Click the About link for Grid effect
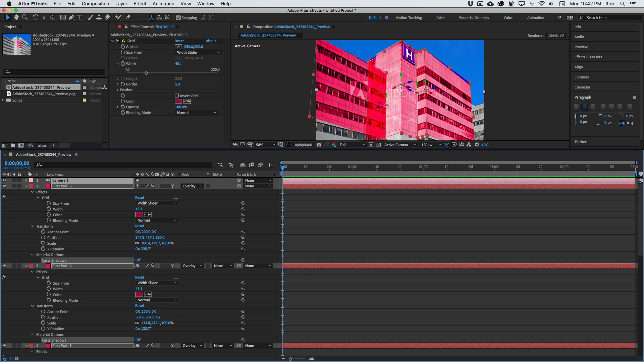Screen dimensions: 644x362 212,41
